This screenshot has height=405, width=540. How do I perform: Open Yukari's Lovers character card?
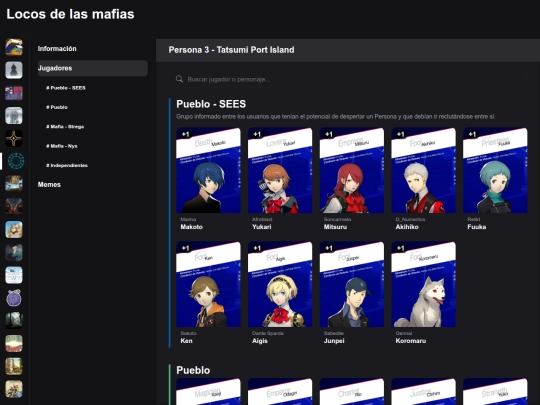point(280,170)
